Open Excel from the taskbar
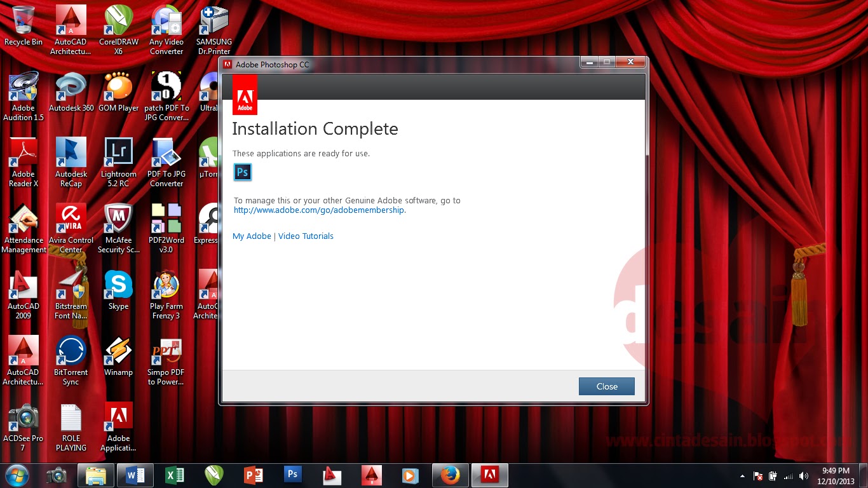The image size is (868, 488). [x=175, y=475]
